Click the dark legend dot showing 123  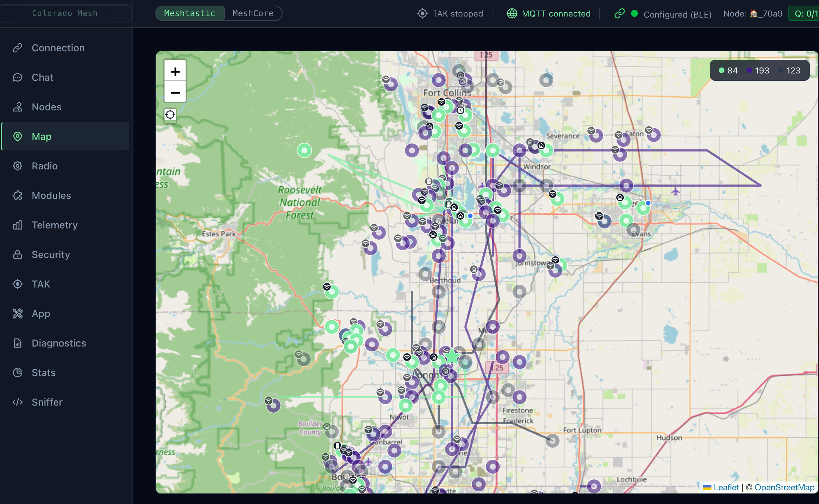pos(781,70)
